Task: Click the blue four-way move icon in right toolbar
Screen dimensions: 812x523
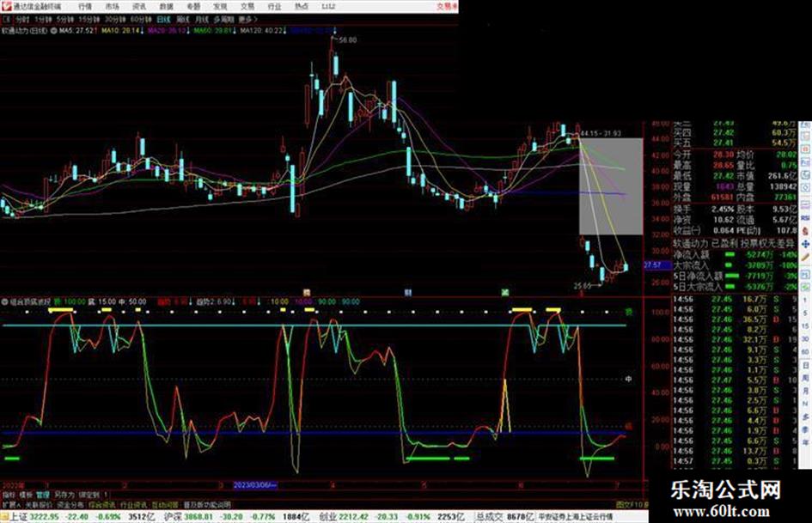Action: 805,244
